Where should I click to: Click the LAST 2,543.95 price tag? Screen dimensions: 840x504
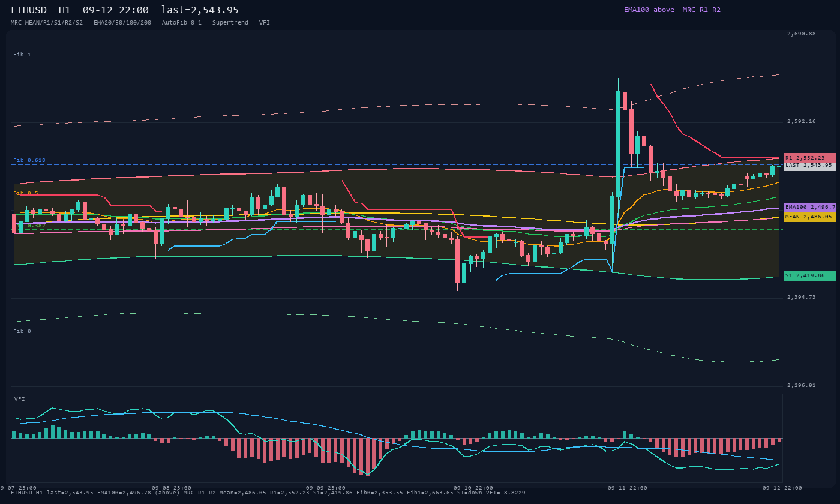coord(809,166)
